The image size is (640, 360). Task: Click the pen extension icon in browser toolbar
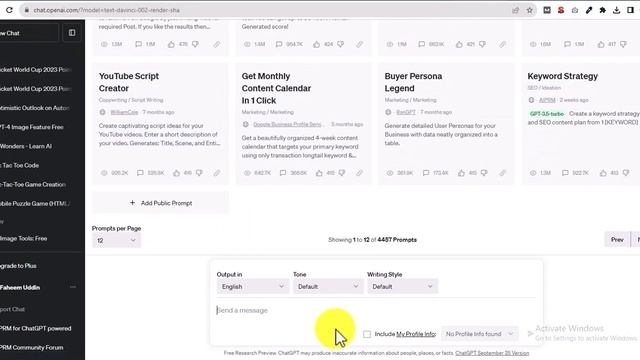tap(589, 10)
